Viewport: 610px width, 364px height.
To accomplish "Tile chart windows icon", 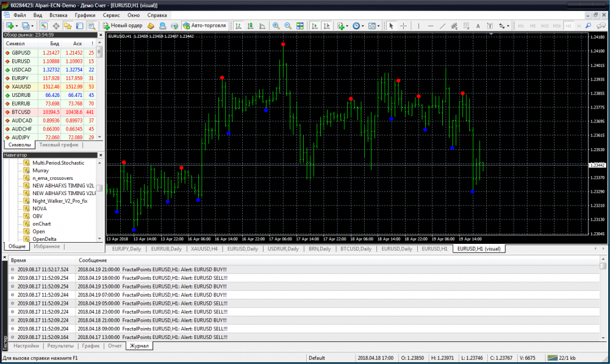I will click(x=300, y=26).
